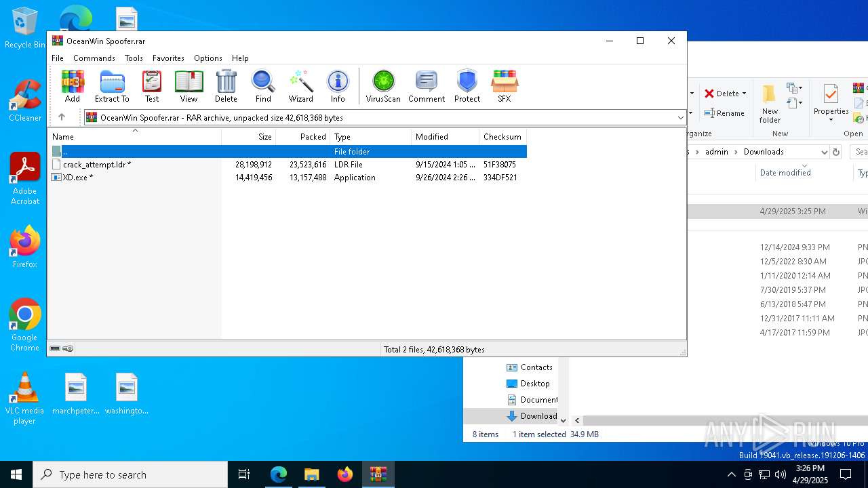This screenshot has height=488, width=868.
Task: Select the parent folder '..' row
Action: 287,152
